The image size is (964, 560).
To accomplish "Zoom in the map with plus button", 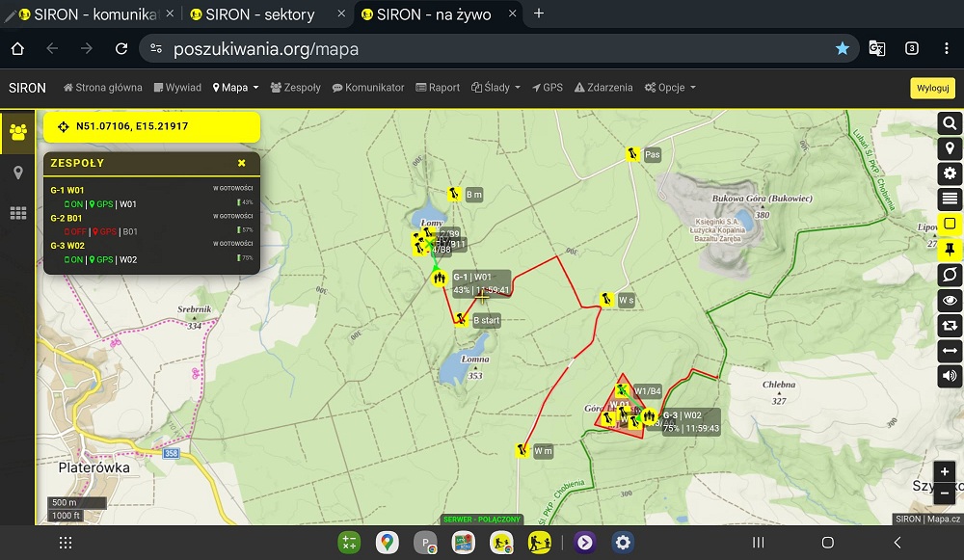I will tap(945, 472).
